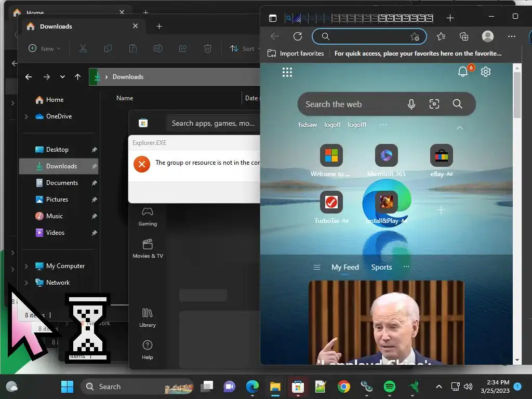Screen dimensions: 532x399
Task: Go up one folder level in Explorer
Action: pyautogui.click(x=78, y=77)
